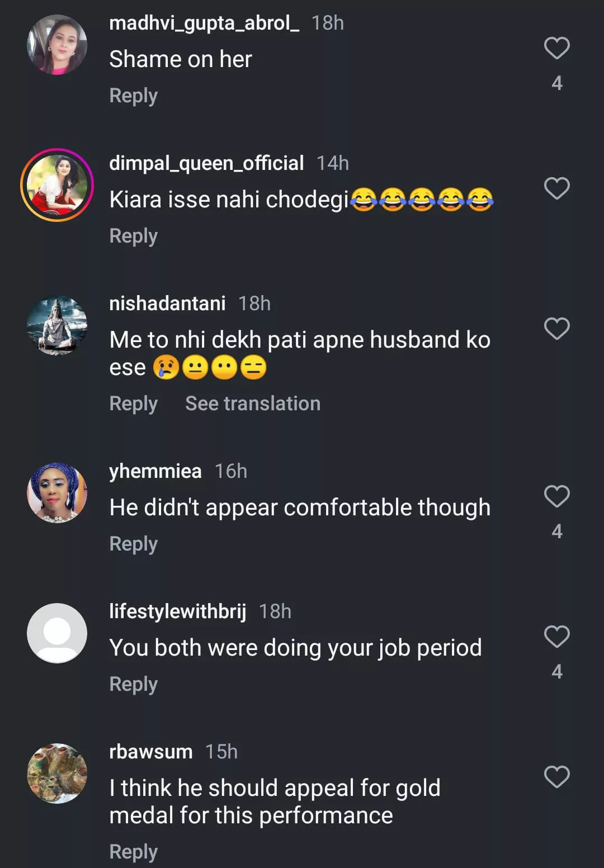
Task: Like lifestylewithbrij's comment
Action: tap(556, 637)
